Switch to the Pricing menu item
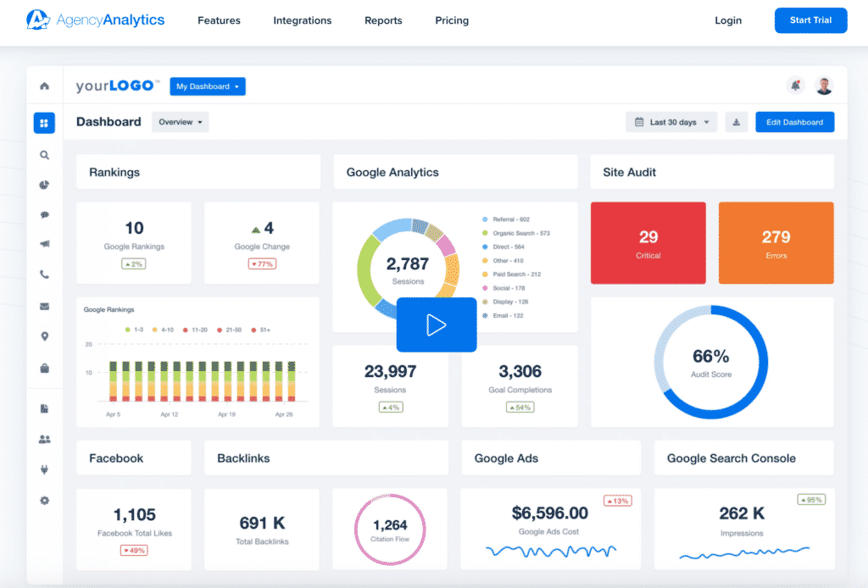The height and width of the screenshot is (588, 868). click(451, 20)
